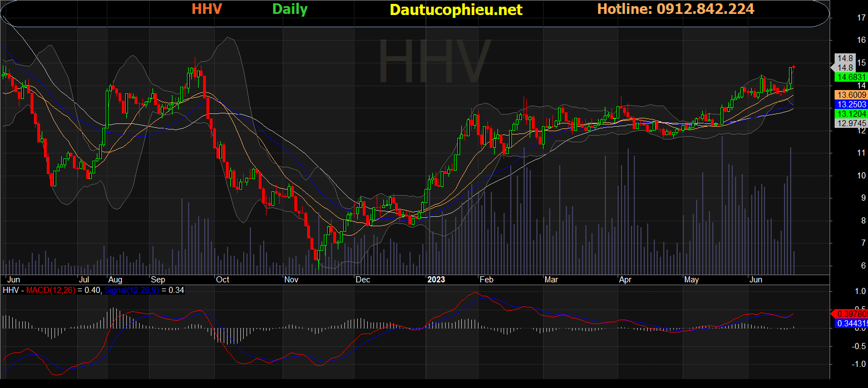Click the 17 tick on price axis

pyautogui.click(x=846, y=17)
